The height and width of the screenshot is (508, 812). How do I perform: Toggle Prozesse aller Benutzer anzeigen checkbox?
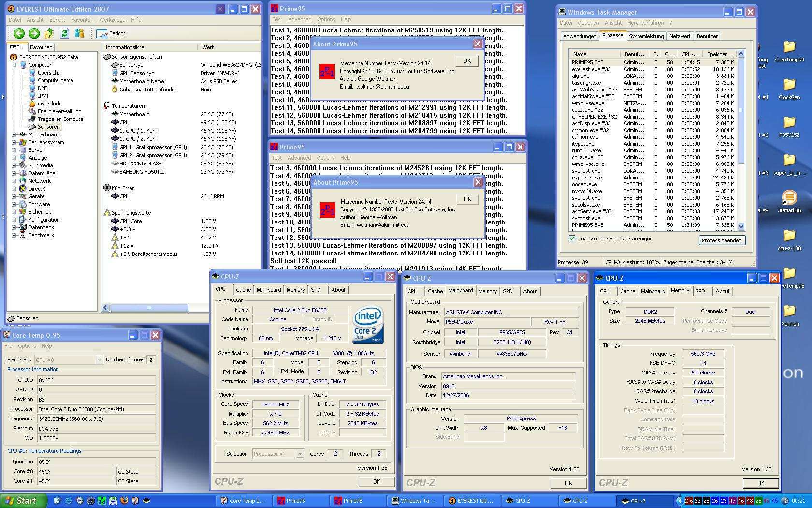tap(572, 239)
